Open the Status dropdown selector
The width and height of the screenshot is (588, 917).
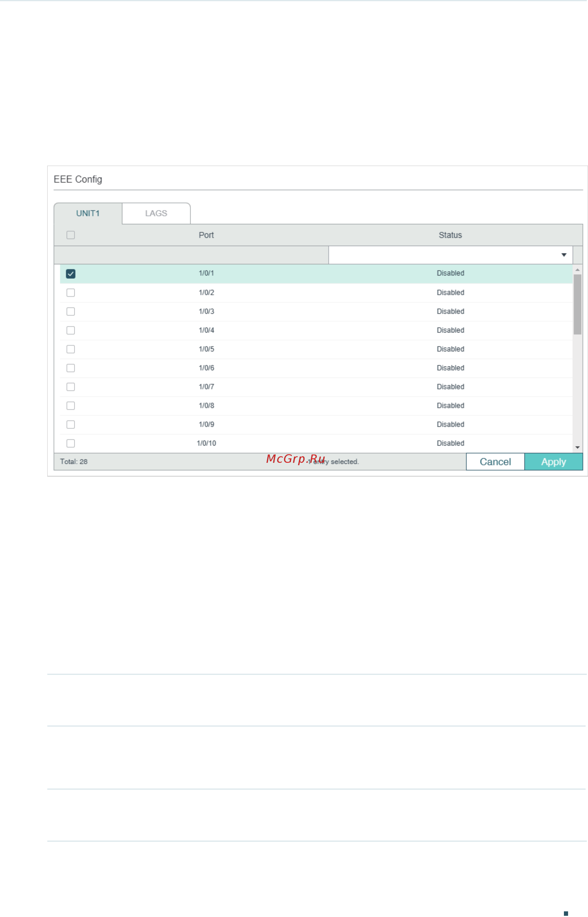[x=451, y=255]
